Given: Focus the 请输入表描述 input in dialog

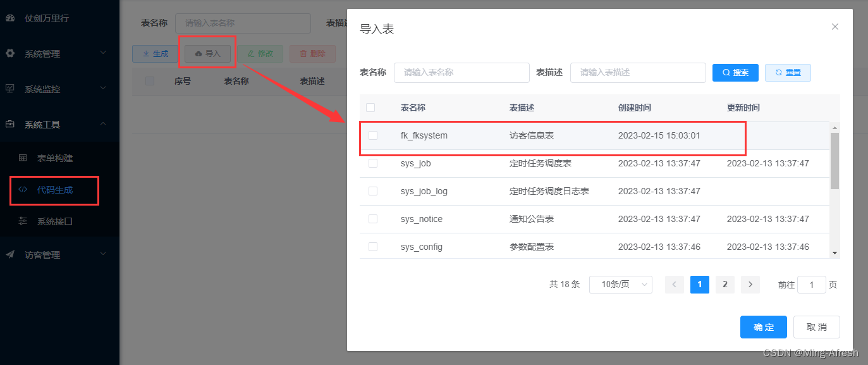Looking at the screenshot, I should click(x=637, y=73).
